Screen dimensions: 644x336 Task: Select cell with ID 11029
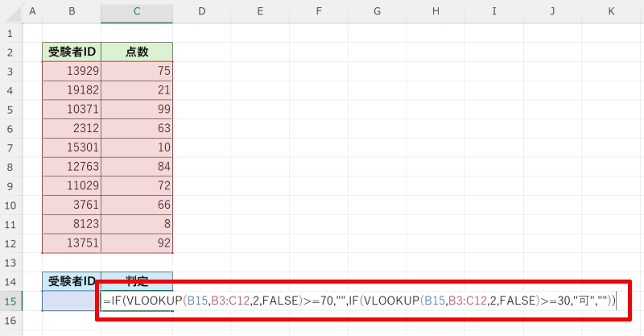tap(72, 186)
